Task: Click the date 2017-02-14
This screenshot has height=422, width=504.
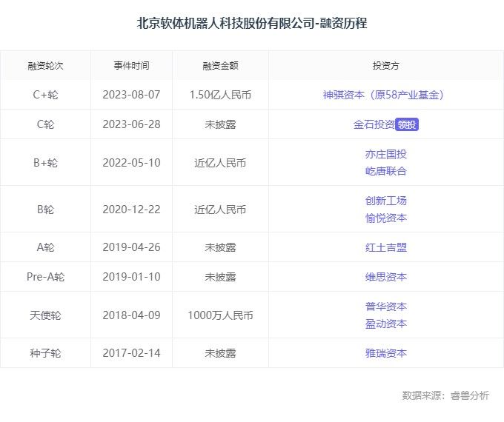Action: pos(131,353)
